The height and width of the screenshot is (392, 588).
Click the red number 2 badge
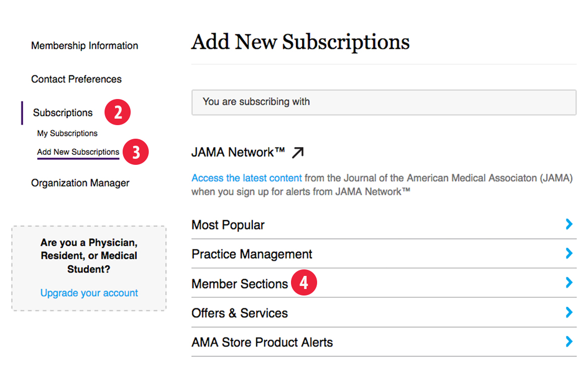(118, 113)
